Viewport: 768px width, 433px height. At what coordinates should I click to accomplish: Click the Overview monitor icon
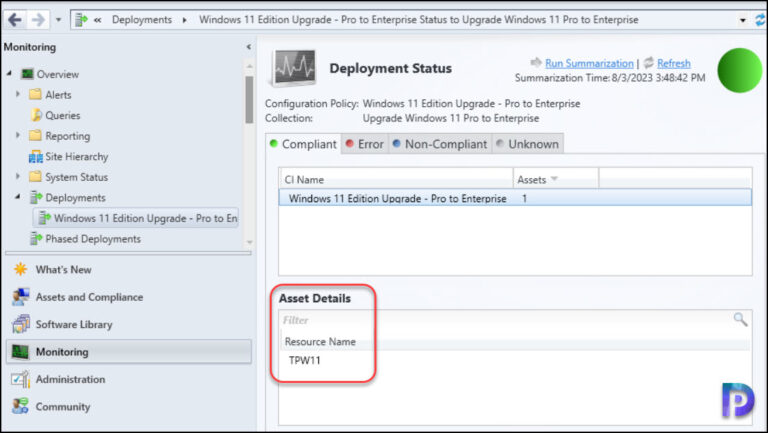point(27,74)
